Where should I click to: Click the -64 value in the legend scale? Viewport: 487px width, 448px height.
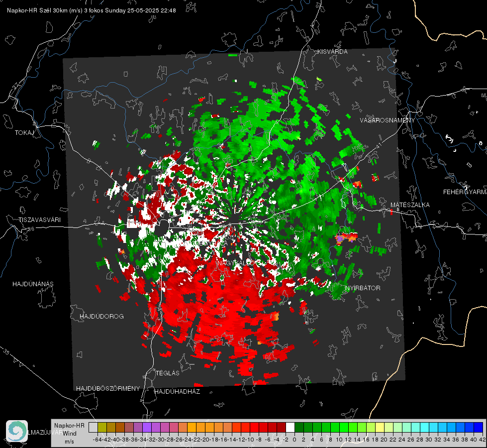[97, 440]
